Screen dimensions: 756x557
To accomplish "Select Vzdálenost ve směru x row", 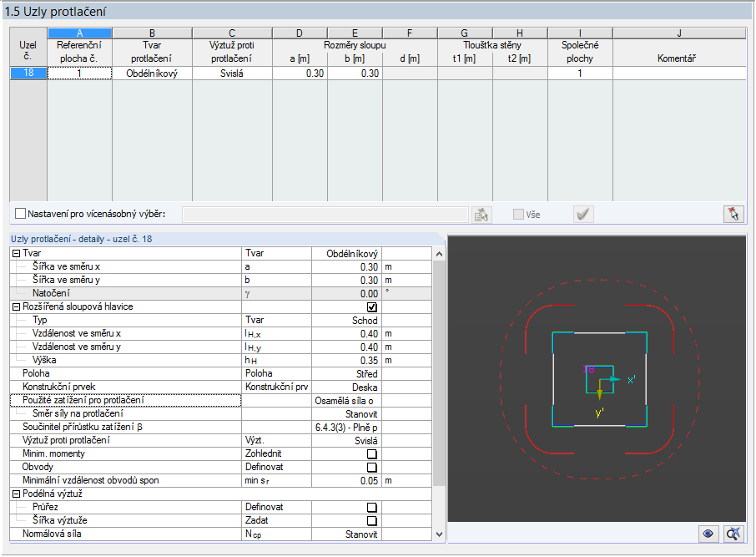I will pos(220,334).
